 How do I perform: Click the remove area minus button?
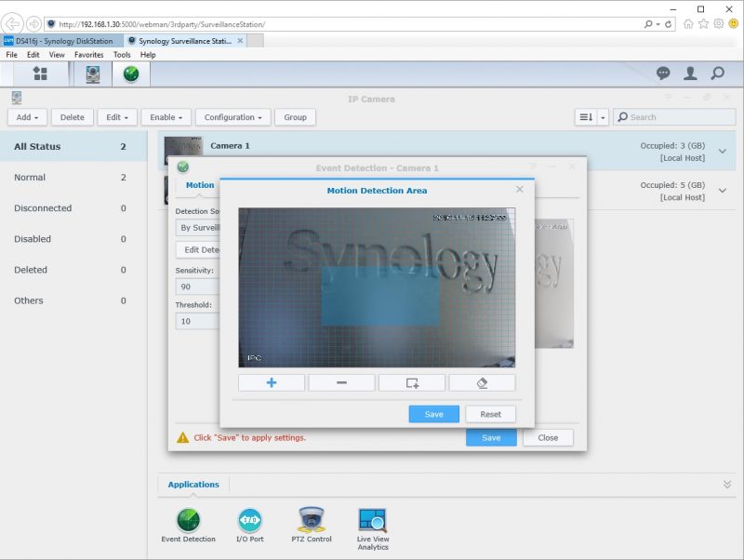pos(341,382)
